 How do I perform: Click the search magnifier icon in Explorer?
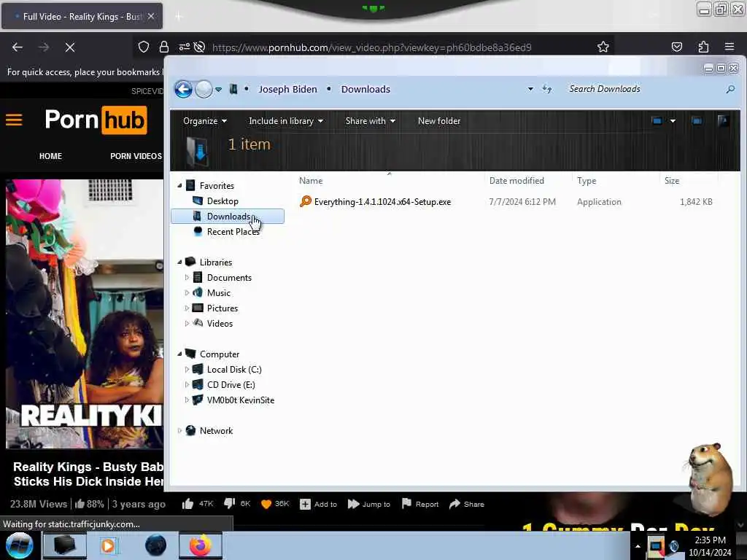[729, 89]
